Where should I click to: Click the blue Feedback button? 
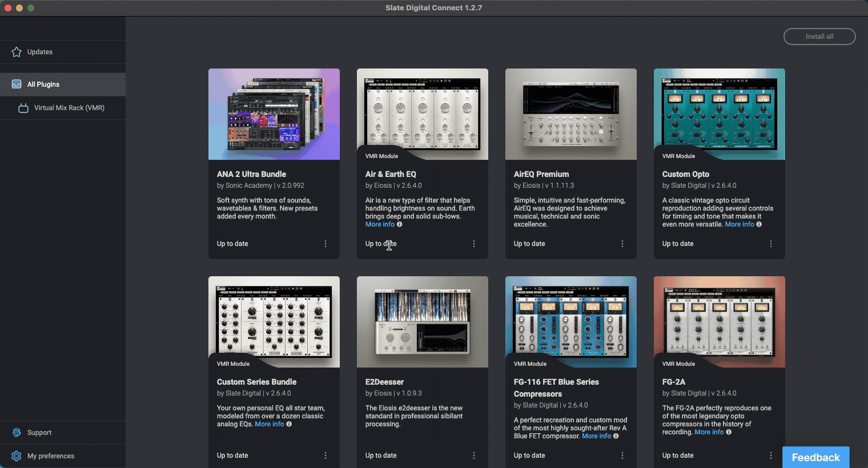click(815, 457)
